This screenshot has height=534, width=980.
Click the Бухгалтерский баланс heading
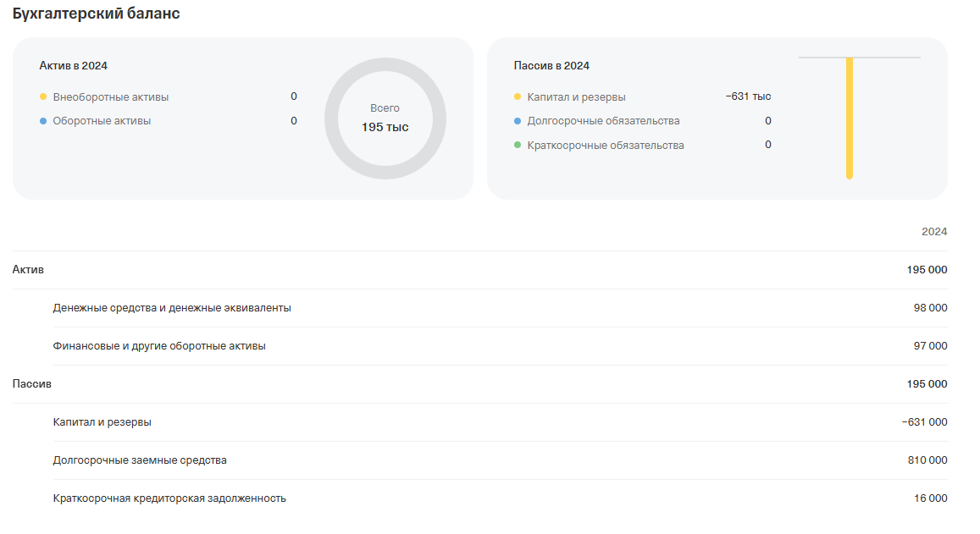click(x=96, y=14)
